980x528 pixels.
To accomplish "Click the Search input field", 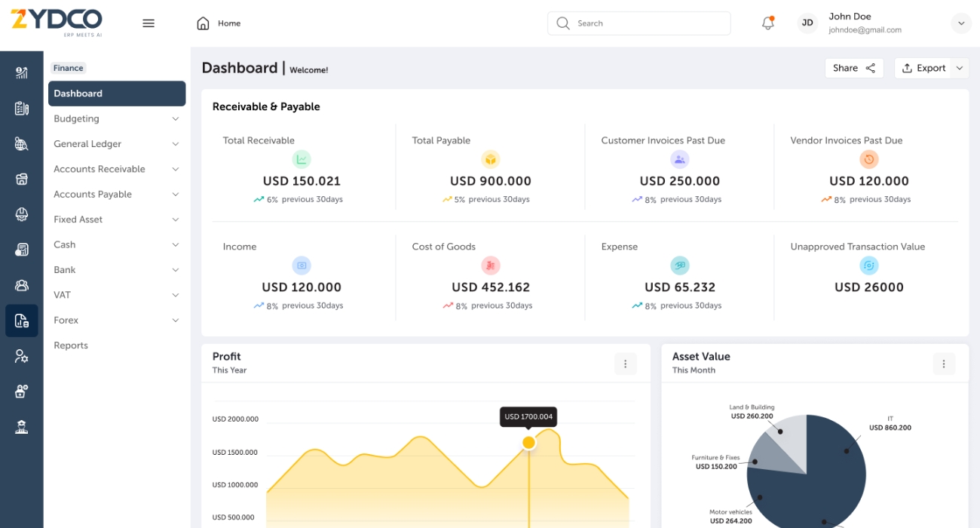I will [648, 23].
